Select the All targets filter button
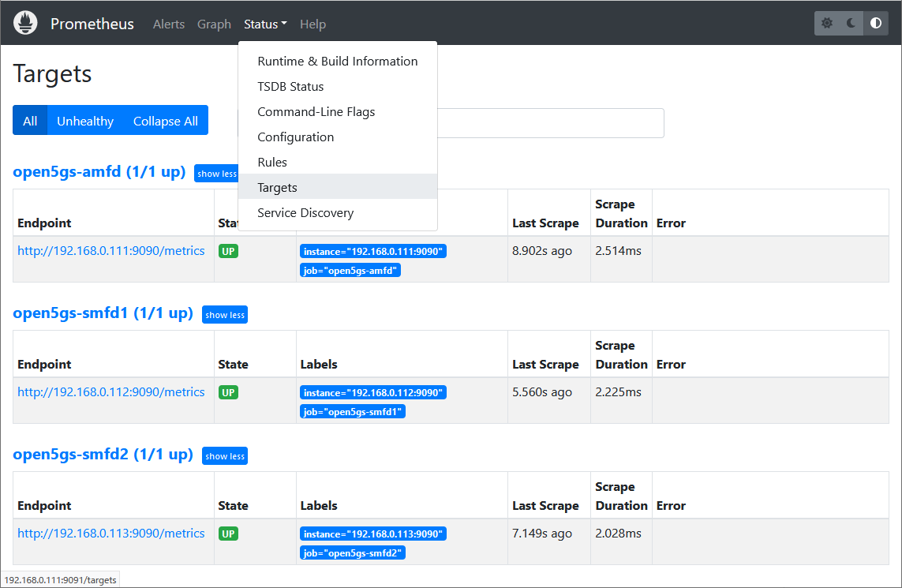The image size is (902, 588). [x=30, y=120]
